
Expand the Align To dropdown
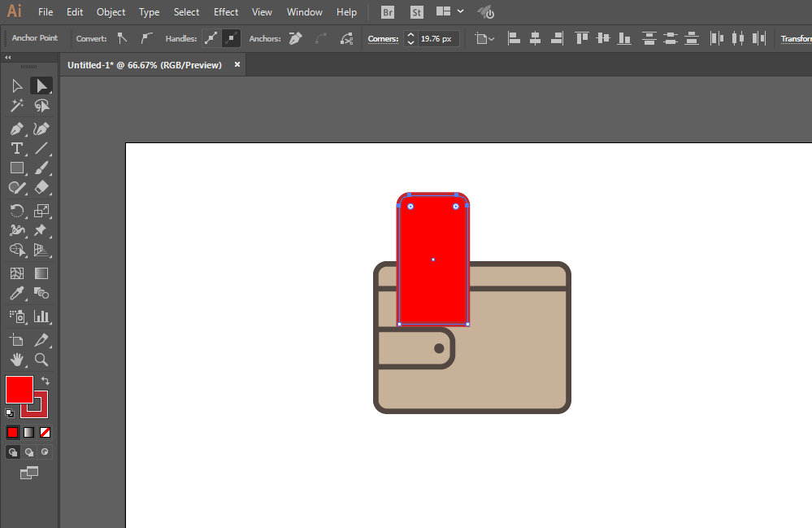pos(484,38)
